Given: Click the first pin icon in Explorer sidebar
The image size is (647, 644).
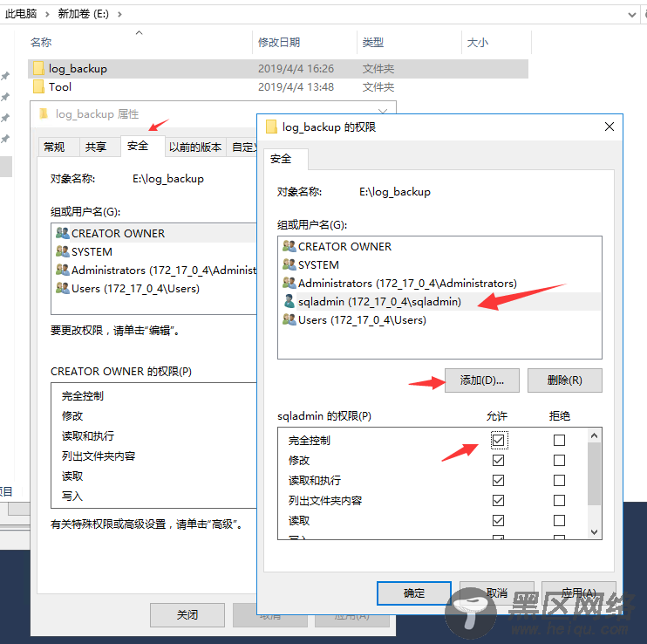Looking at the screenshot, I should (x=5, y=77).
